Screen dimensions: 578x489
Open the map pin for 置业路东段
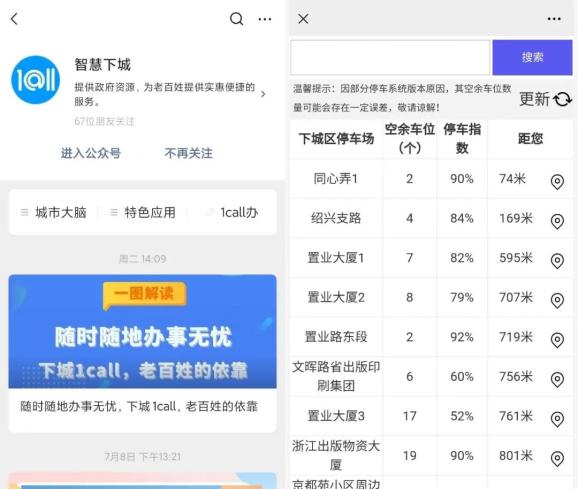click(x=557, y=340)
